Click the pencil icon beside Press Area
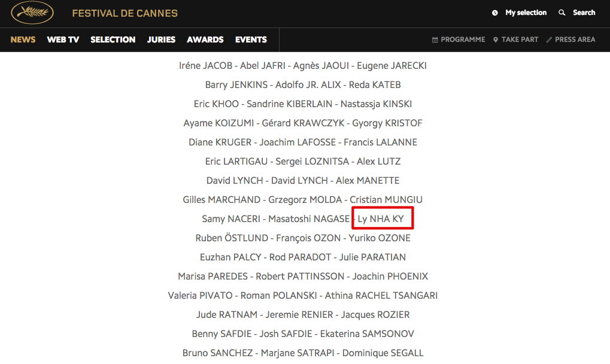Screen dimensions: 610x364 tap(549, 40)
